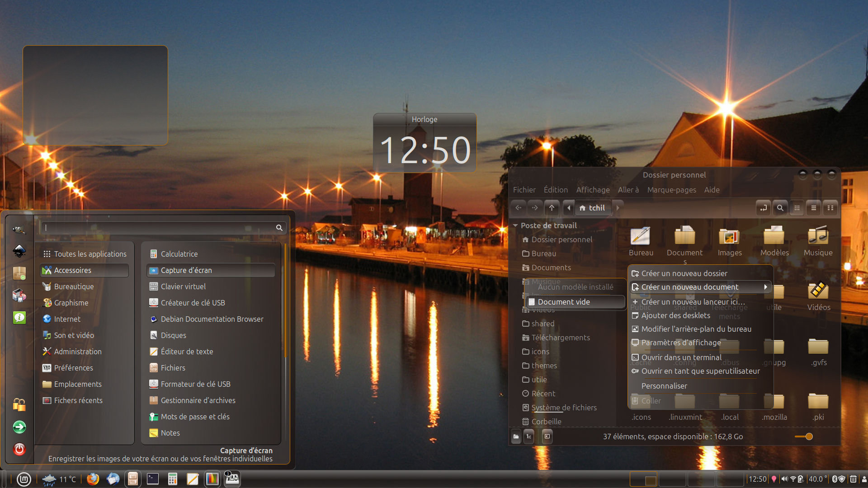Open the Édition menu
The image size is (868, 488).
(556, 190)
